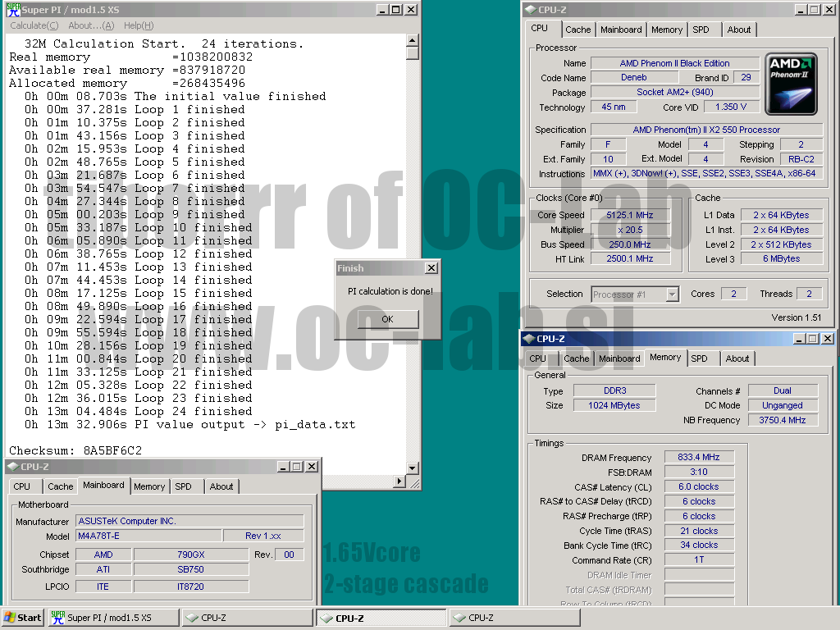
Task: Activate the last CPU-Z taskbar button
Action: pos(514,618)
